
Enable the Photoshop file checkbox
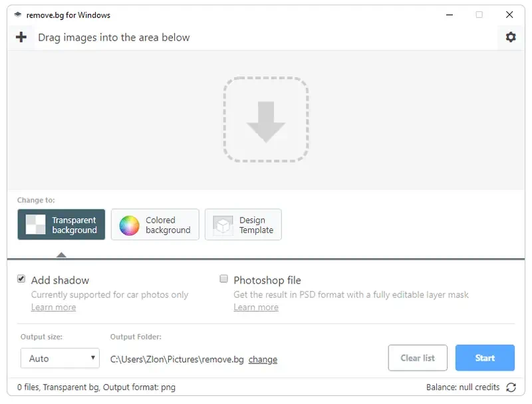pyautogui.click(x=223, y=279)
